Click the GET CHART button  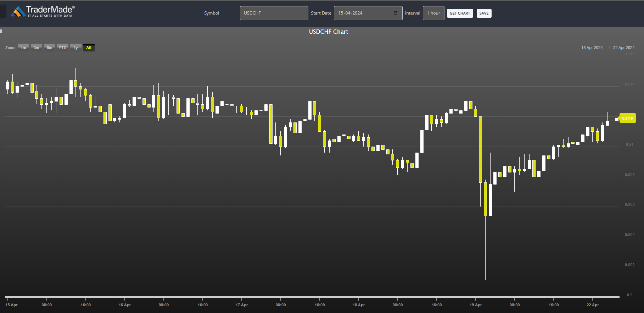click(x=460, y=13)
